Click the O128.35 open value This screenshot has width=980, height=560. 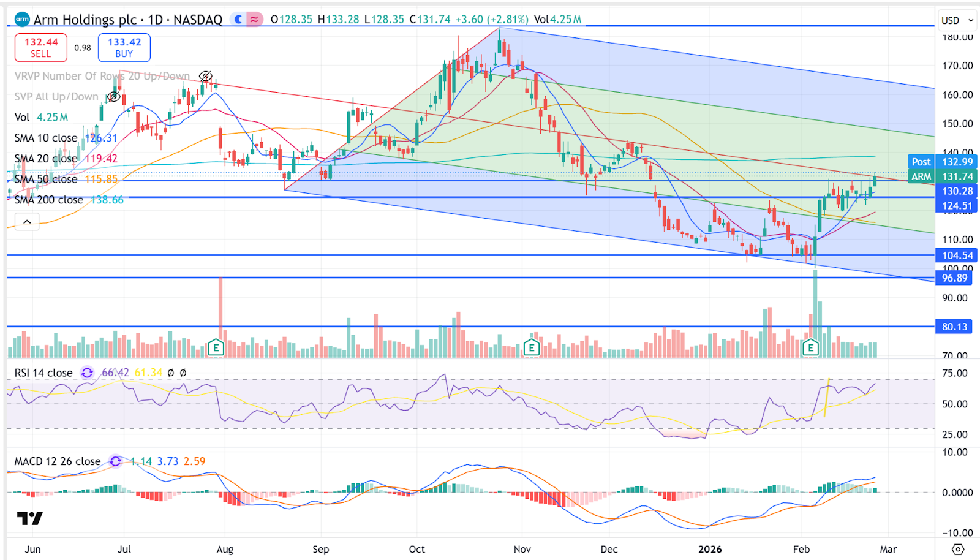(x=292, y=20)
